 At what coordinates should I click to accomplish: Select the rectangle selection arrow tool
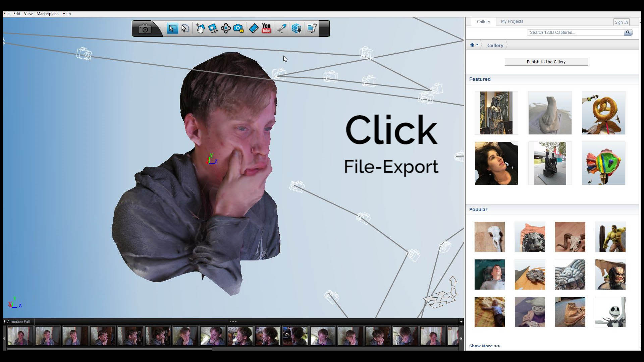172,28
